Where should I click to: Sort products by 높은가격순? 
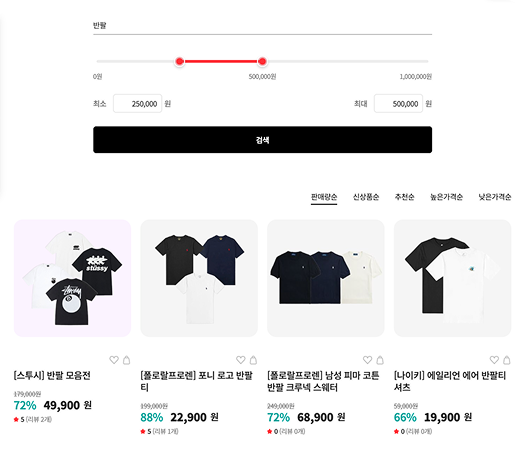(446, 197)
